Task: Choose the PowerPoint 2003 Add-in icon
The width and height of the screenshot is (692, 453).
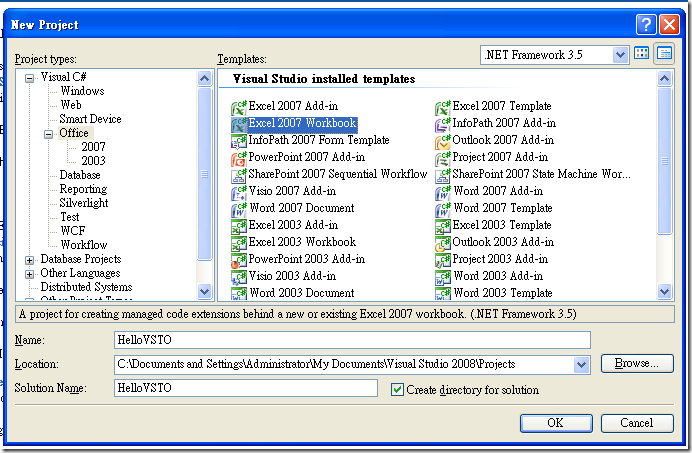Action: [239, 260]
